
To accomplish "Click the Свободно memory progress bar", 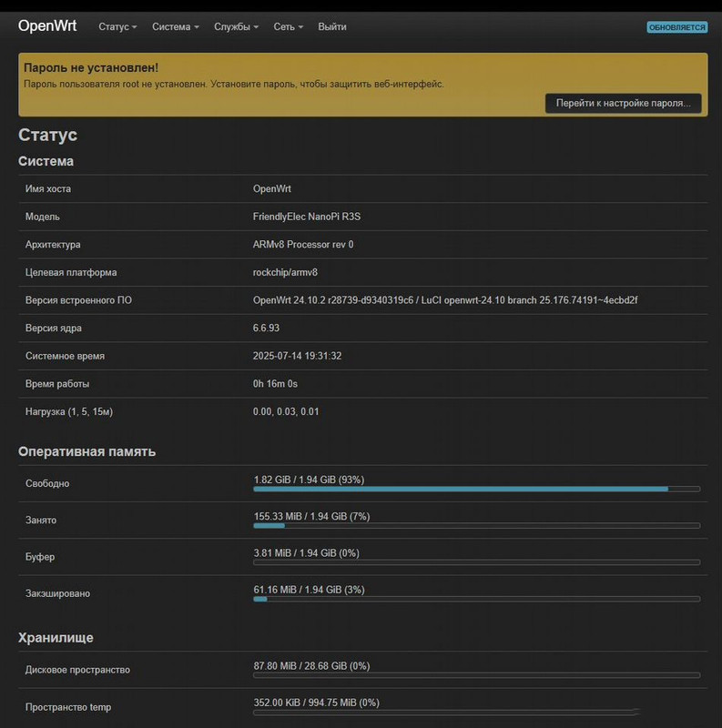I will 477,489.
